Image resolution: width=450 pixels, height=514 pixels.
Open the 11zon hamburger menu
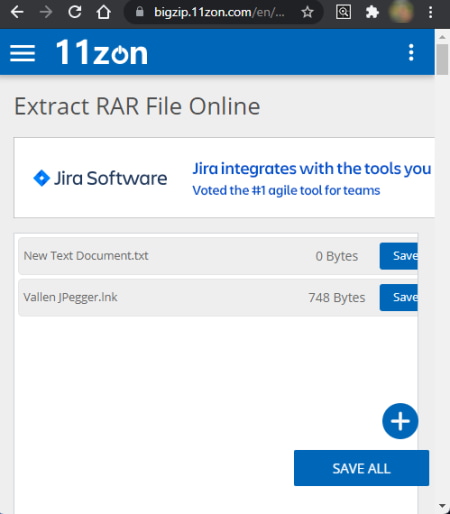tap(22, 53)
